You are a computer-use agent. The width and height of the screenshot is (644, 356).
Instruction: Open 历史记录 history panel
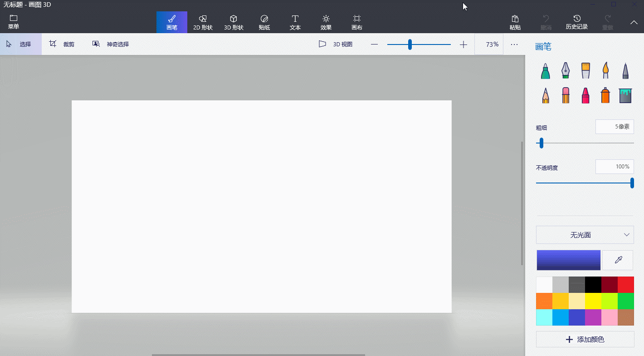tap(577, 22)
